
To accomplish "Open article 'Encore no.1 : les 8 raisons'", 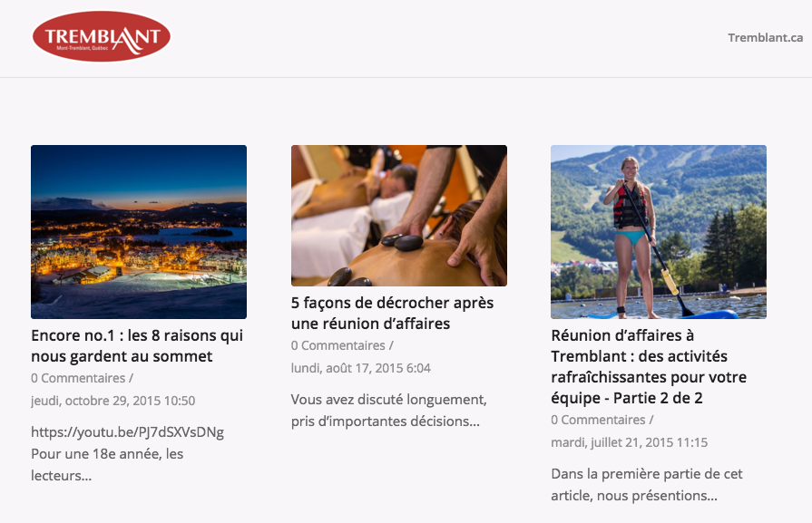I will (x=137, y=345).
